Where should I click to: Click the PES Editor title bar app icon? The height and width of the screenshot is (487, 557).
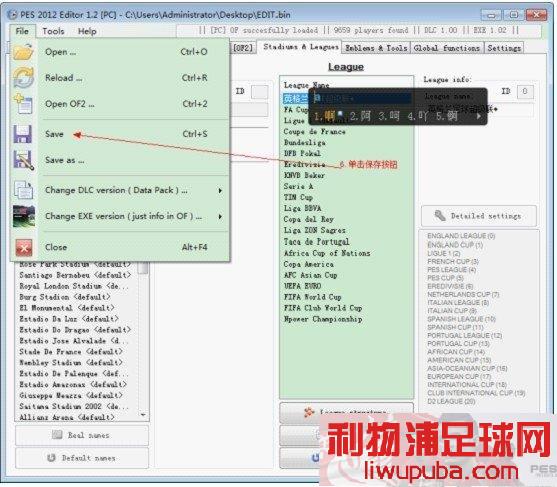12,15
